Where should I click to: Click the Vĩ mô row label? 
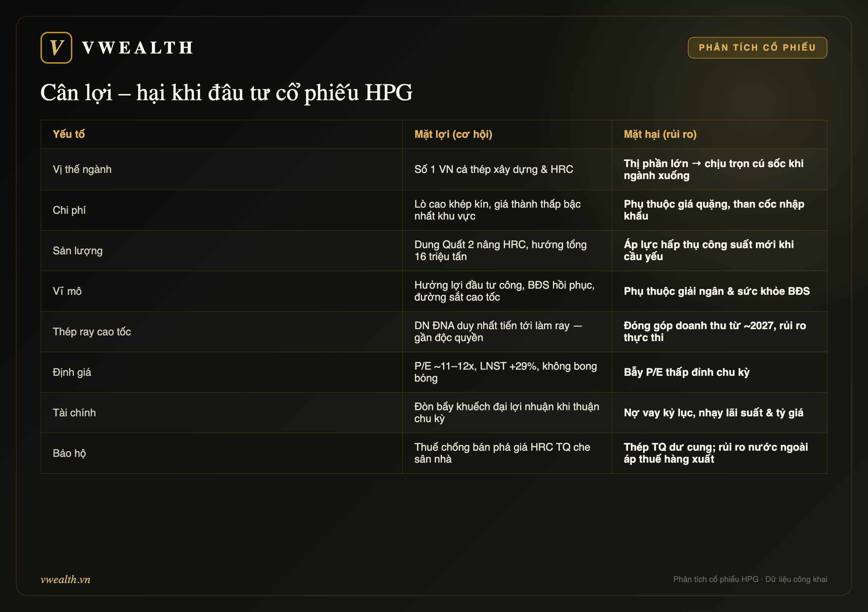(67, 291)
